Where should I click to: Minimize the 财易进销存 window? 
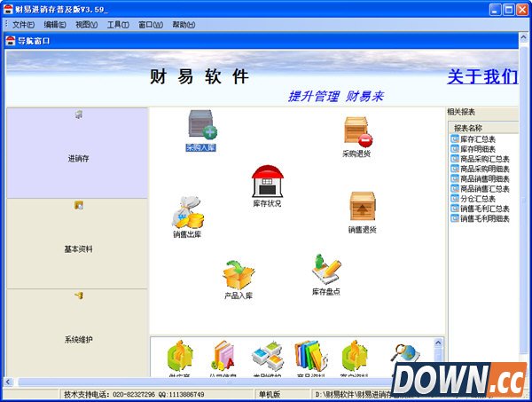[495, 10]
